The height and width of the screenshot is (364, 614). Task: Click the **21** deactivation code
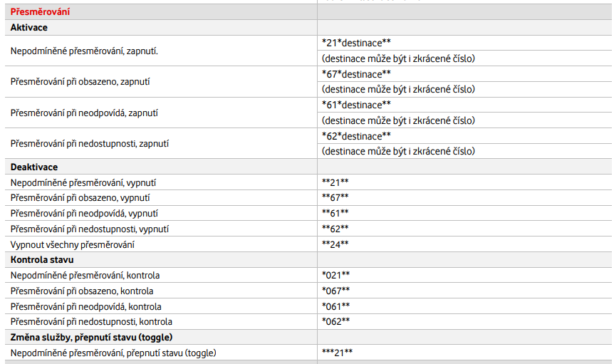pos(335,182)
